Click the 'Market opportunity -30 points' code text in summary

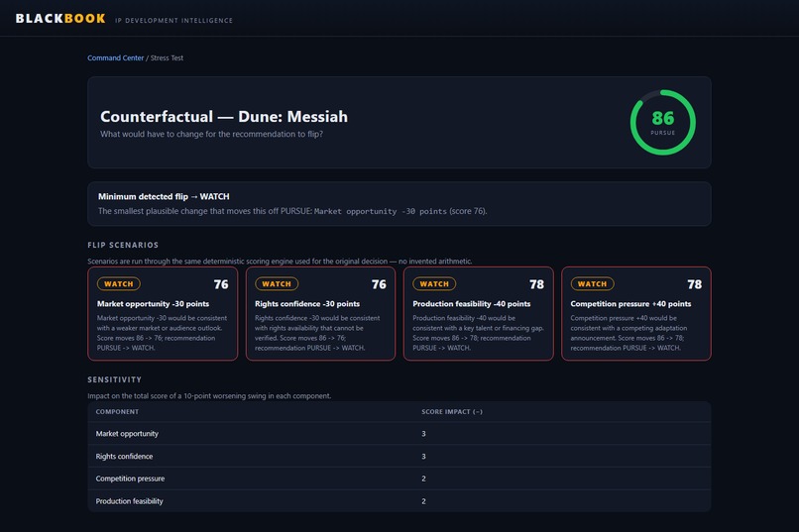pyautogui.click(x=380, y=211)
